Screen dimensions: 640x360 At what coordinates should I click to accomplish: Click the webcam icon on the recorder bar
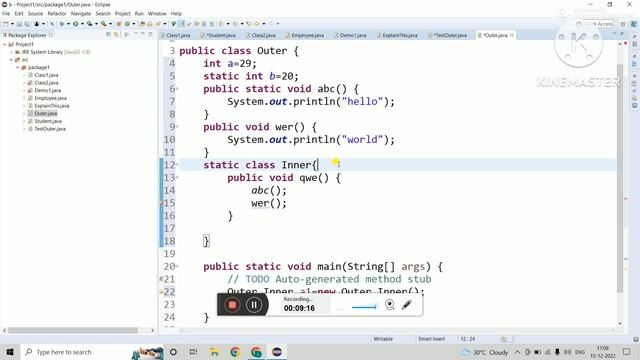[x=390, y=304]
